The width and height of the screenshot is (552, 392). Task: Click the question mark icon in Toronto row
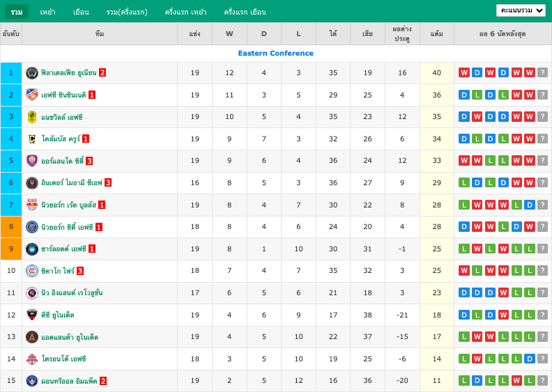[542, 359]
